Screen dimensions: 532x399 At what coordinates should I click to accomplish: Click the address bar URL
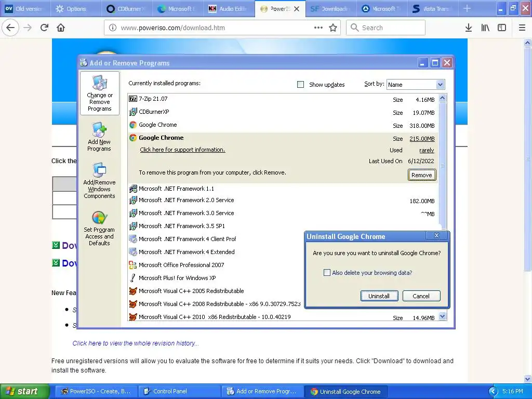[x=172, y=28]
